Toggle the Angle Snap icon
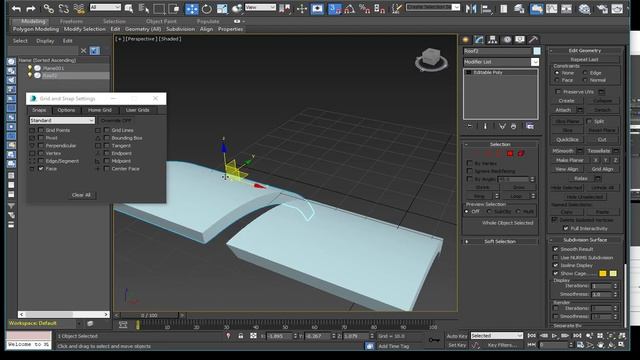The width and height of the screenshot is (640, 360). click(349, 9)
